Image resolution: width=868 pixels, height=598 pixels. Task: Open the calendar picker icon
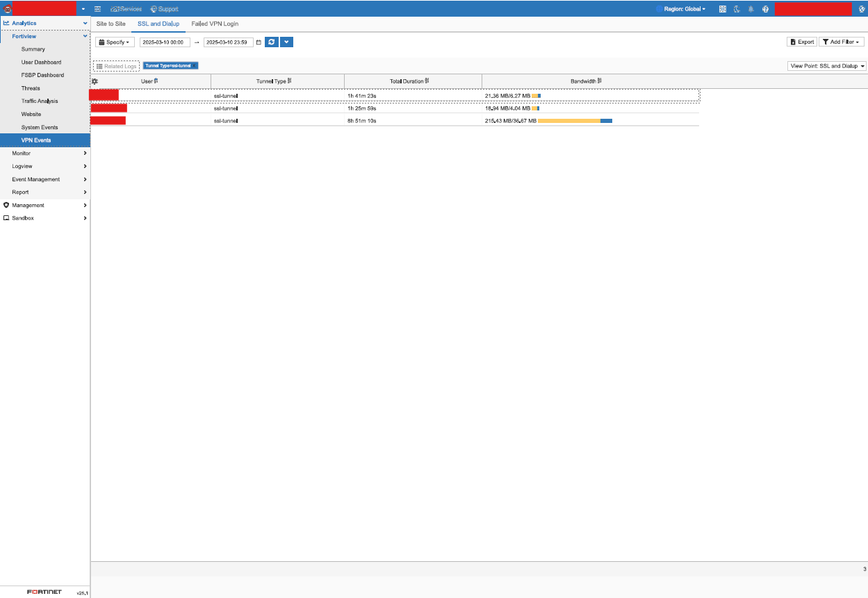tap(259, 42)
